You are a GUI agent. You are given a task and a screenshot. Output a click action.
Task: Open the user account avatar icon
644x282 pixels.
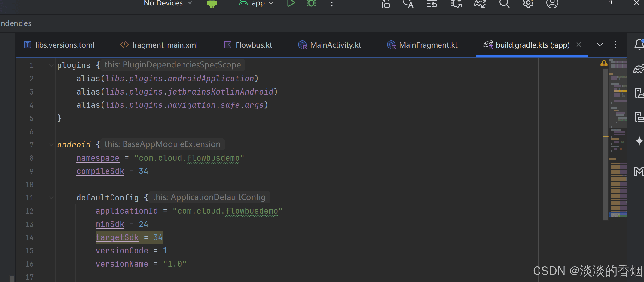pos(552,4)
